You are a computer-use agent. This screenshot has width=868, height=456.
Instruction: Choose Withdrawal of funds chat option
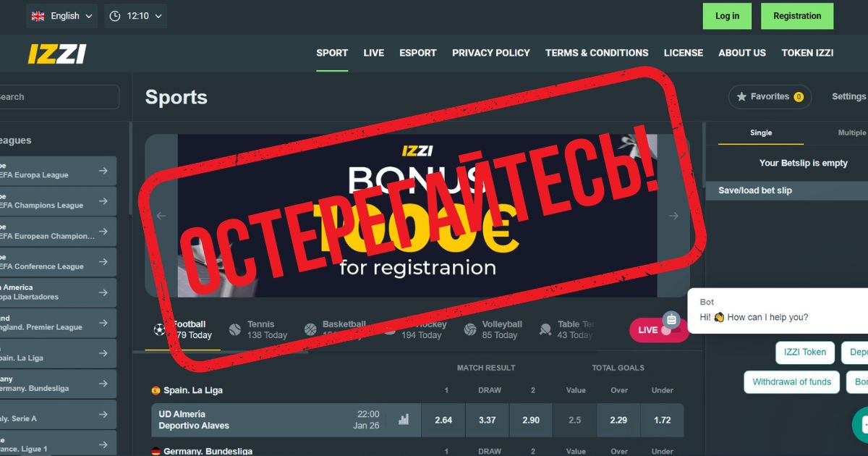[791, 381]
